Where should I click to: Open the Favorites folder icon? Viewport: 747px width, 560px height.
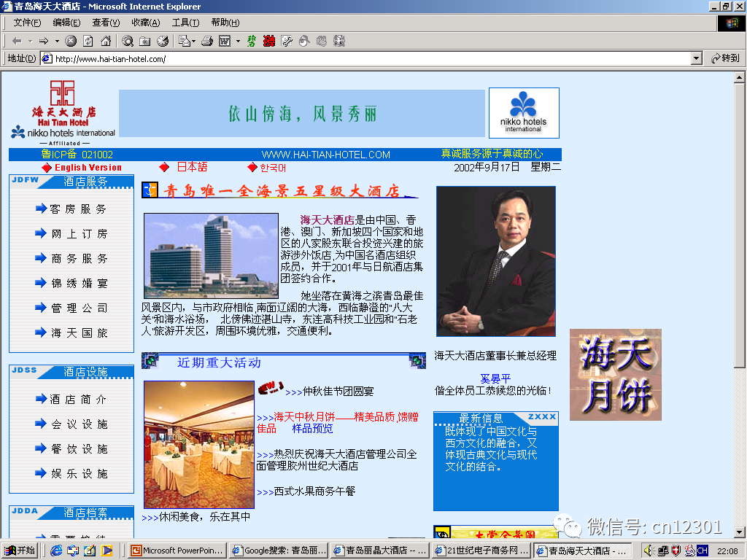click(x=145, y=42)
